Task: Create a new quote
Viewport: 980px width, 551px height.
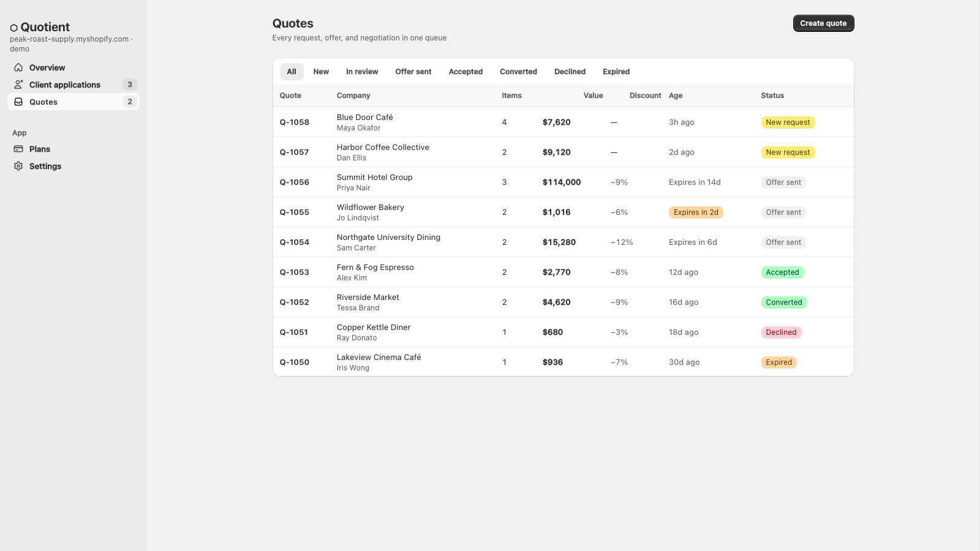Action: (823, 23)
